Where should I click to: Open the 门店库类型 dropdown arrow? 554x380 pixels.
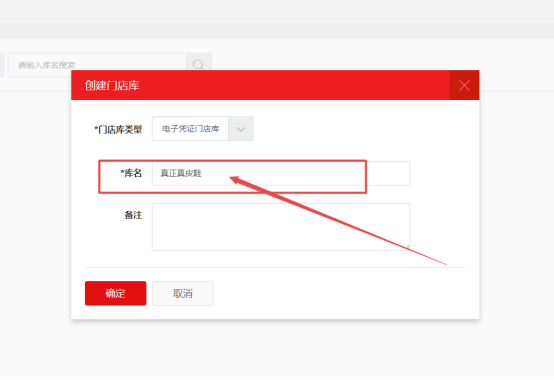coord(241,129)
